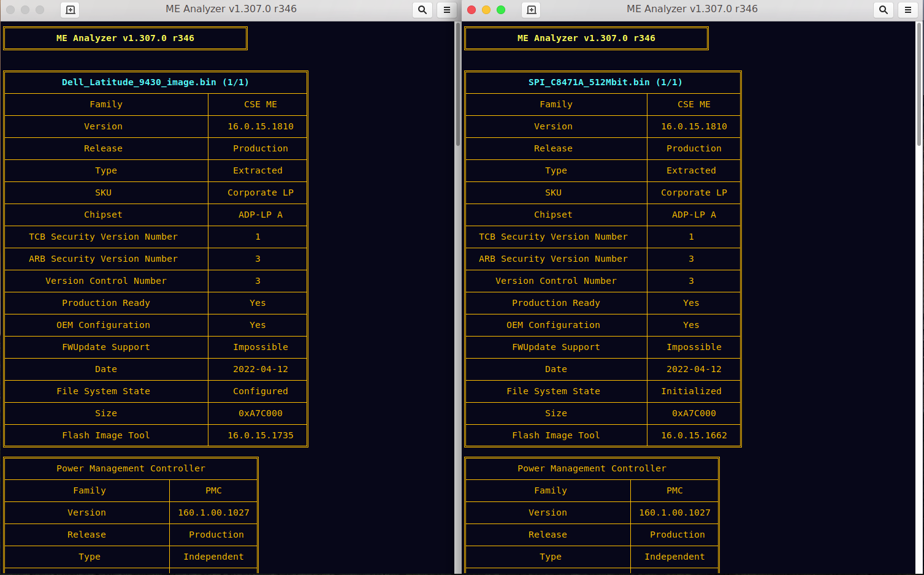Click 160.1.00.1027 in the right window
The image size is (924, 575).
click(674, 512)
